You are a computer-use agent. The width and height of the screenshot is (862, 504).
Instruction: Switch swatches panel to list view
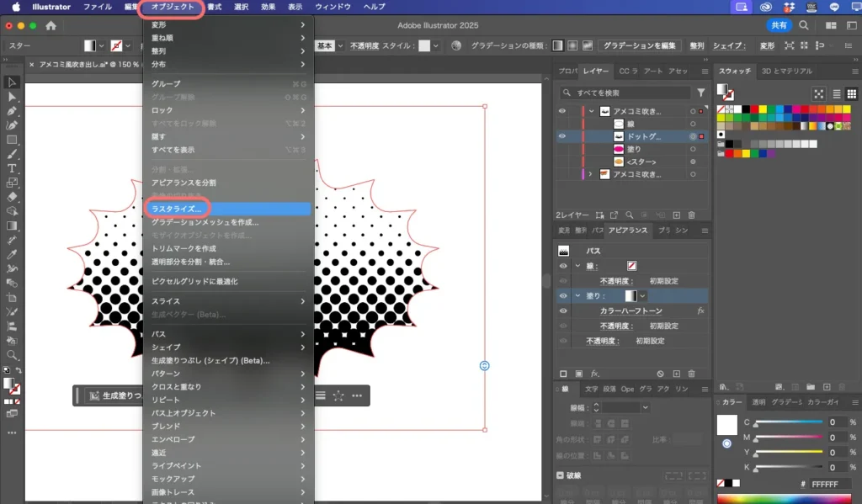pyautogui.click(x=837, y=93)
